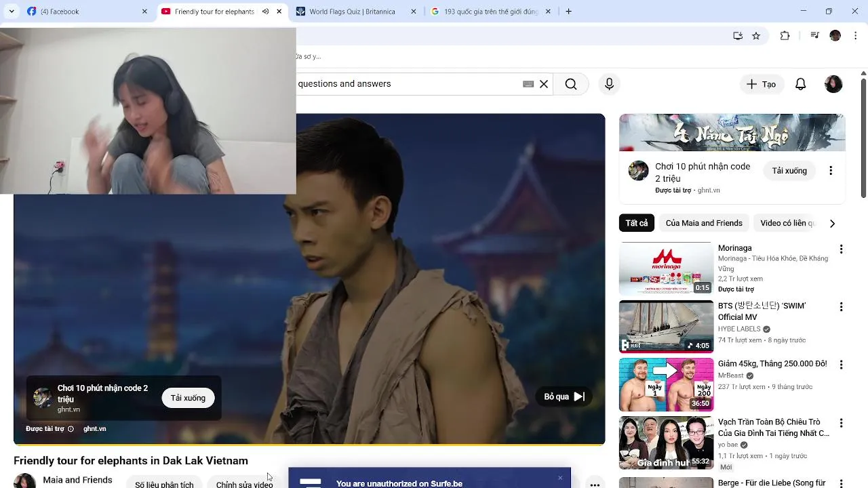Open ghnt.vn link in the video overlay
The width and height of the screenshot is (868, 488).
click(x=94, y=429)
